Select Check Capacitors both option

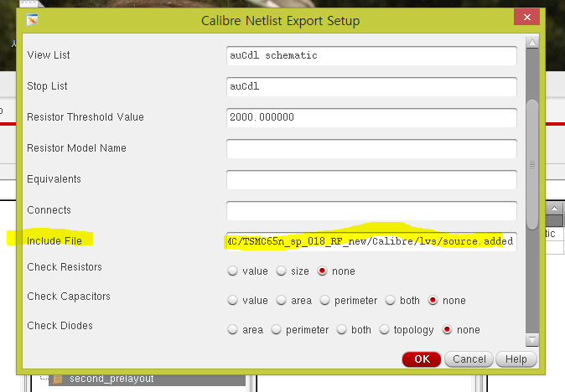[391, 300]
